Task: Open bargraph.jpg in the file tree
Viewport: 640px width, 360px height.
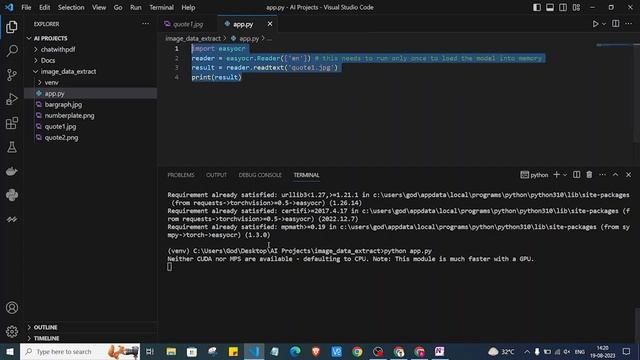Action: 91,104
